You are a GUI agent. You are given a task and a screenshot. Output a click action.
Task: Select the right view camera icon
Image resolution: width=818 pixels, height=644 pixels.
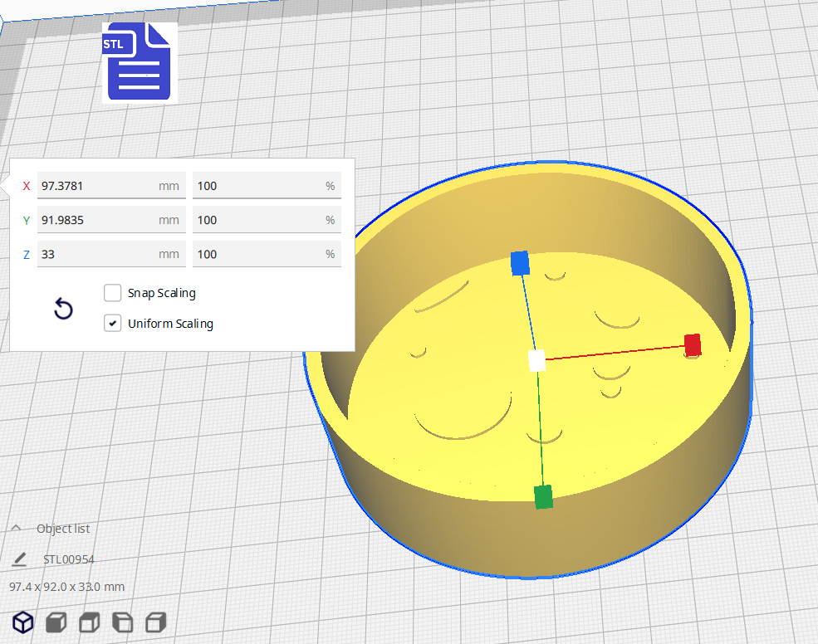click(156, 622)
